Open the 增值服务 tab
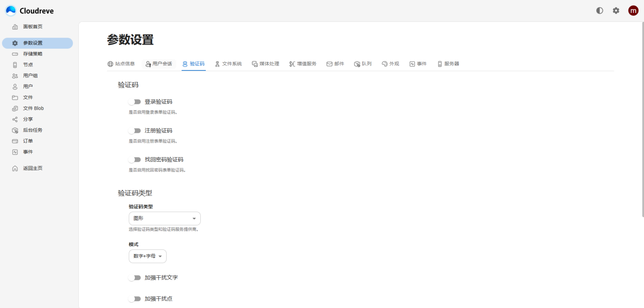 tap(303, 64)
